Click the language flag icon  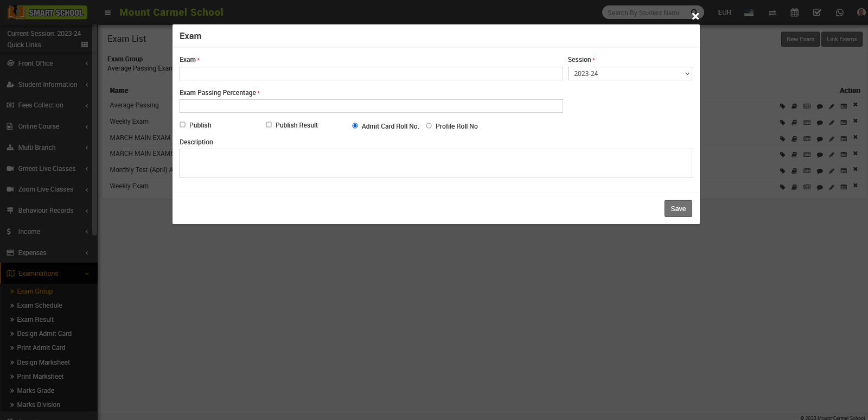coord(749,12)
